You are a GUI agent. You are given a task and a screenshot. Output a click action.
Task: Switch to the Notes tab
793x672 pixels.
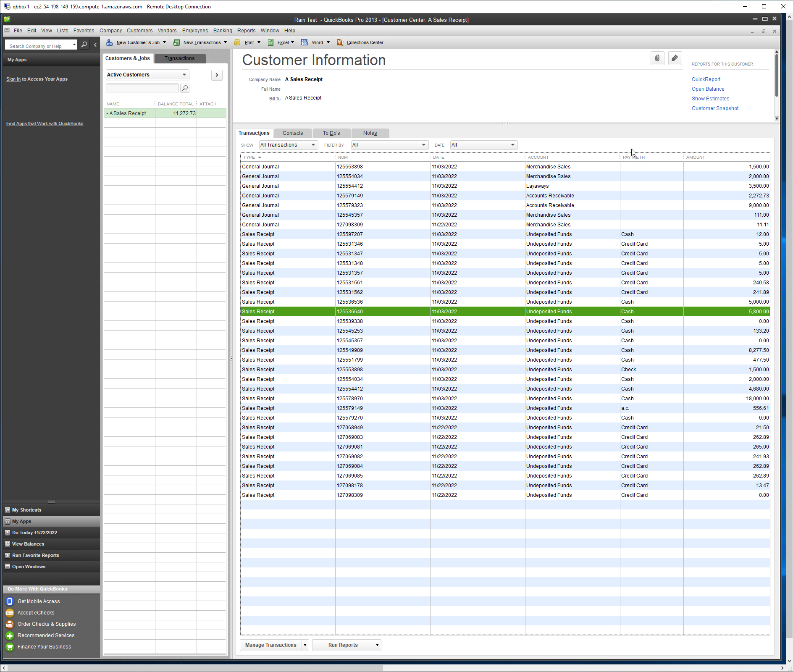[370, 133]
